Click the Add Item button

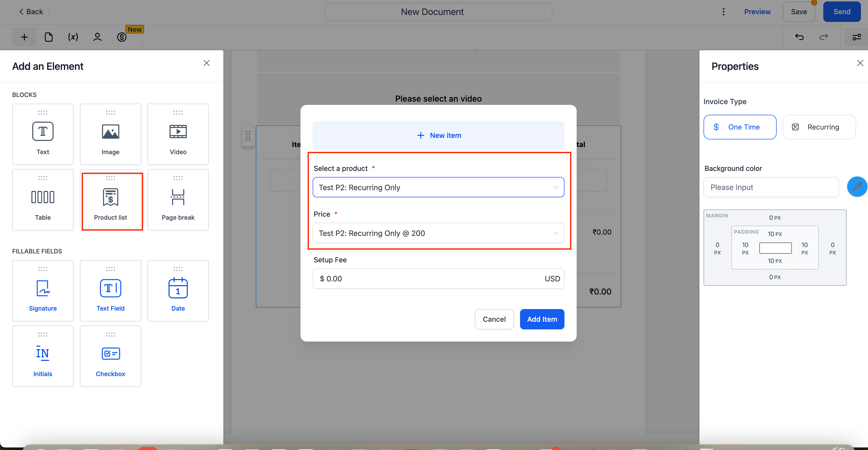(x=542, y=319)
